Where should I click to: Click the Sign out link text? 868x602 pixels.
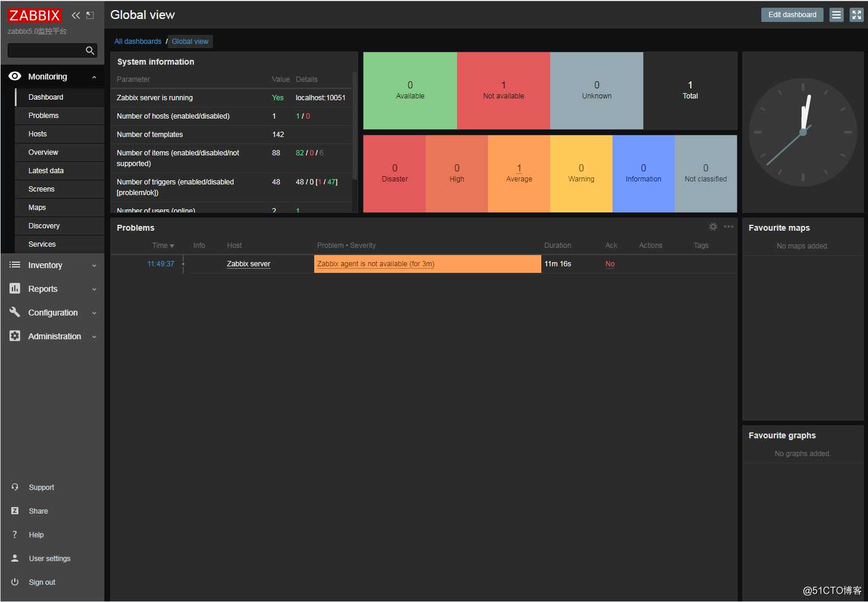pyautogui.click(x=42, y=582)
